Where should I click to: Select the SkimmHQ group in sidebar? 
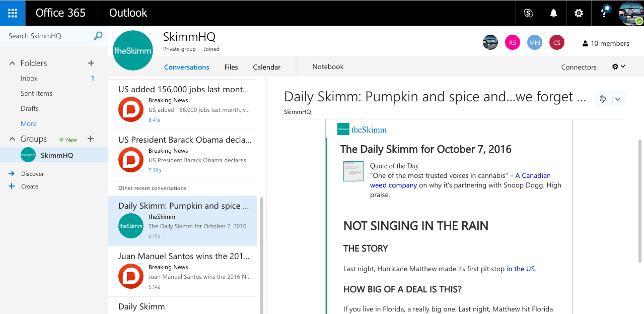[x=54, y=155]
